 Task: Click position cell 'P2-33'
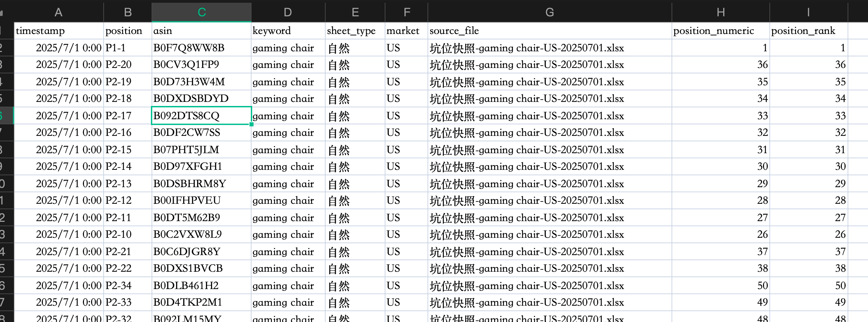(x=127, y=302)
